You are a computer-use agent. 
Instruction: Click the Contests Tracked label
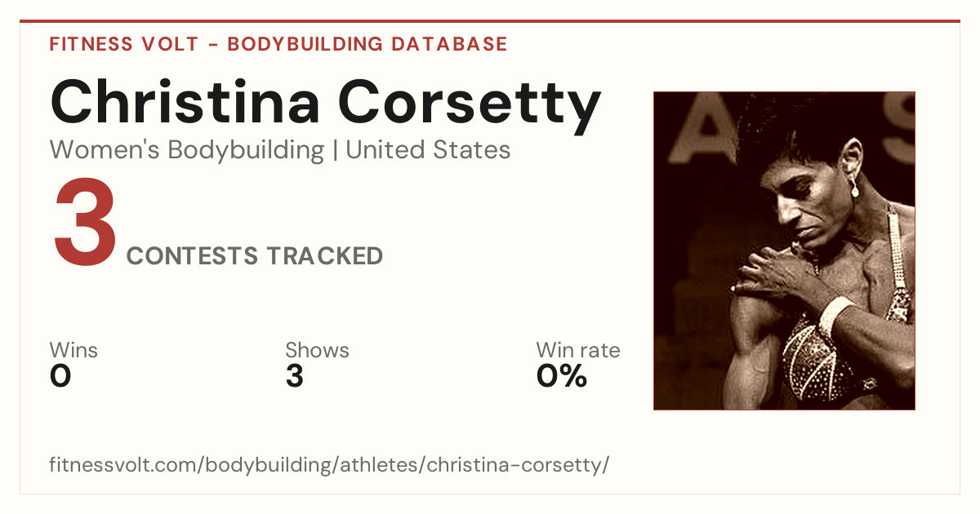pos(255,256)
